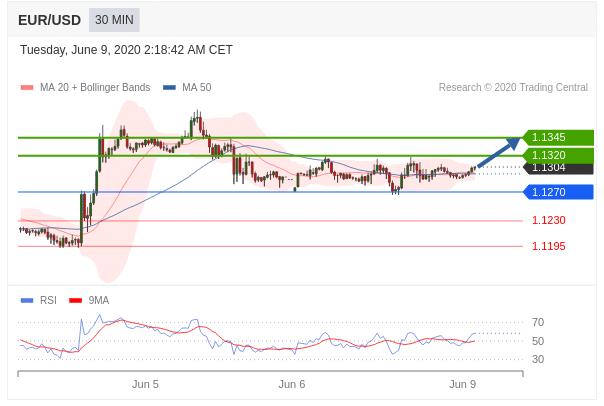
Task: Click the chart date and time text
Action: pyautogui.click(x=126, y=50)
